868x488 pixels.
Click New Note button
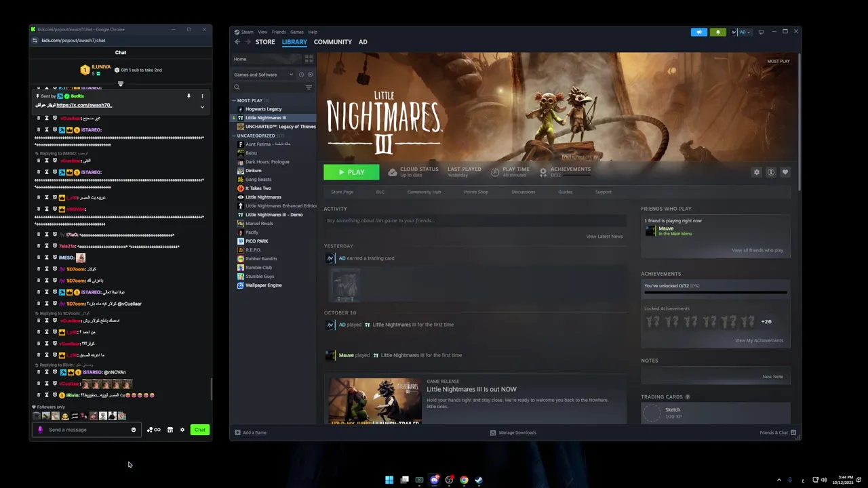(x=772, y=376)
